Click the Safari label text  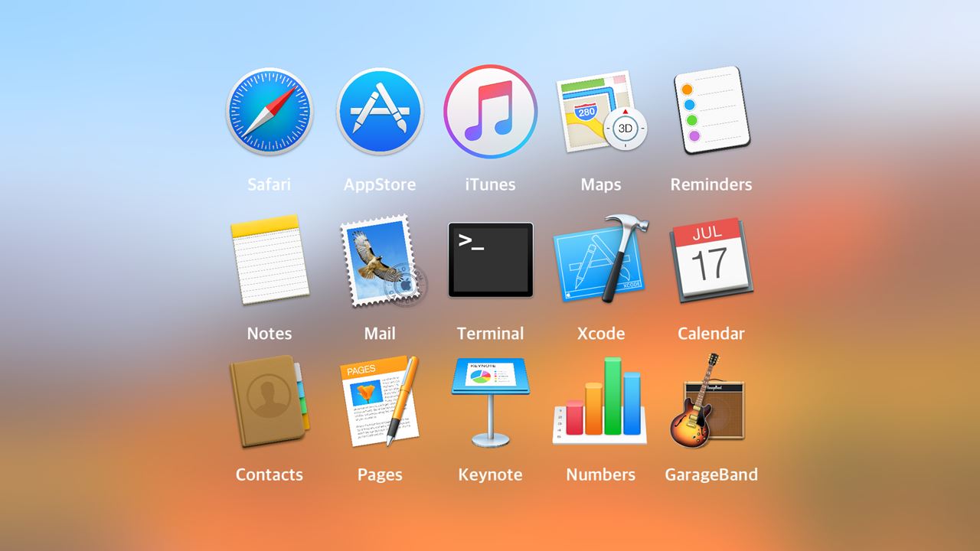(x=269, y=184)
